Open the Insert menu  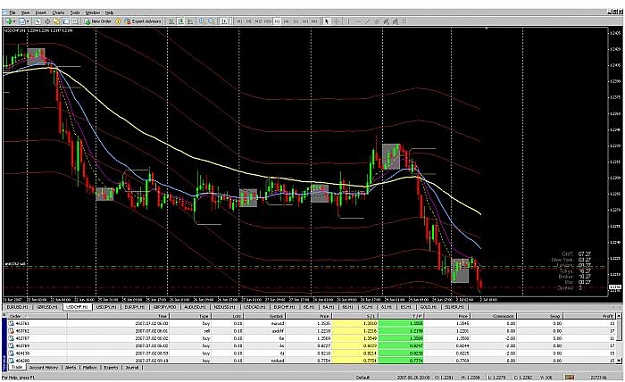[41, 13]
